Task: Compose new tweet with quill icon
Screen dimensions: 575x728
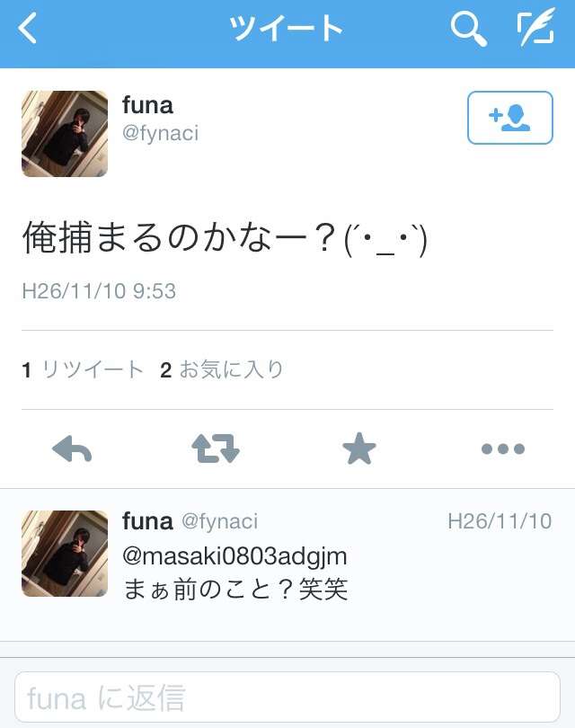Action: (536, 27)
